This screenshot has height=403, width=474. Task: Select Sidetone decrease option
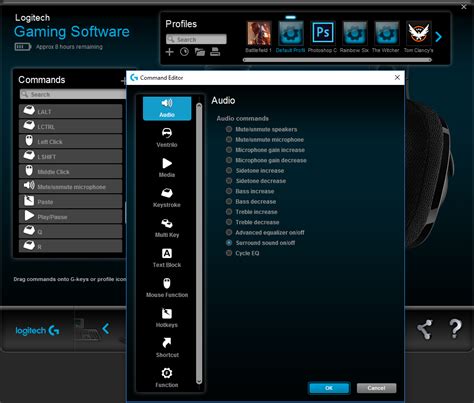tap(229, 181)
